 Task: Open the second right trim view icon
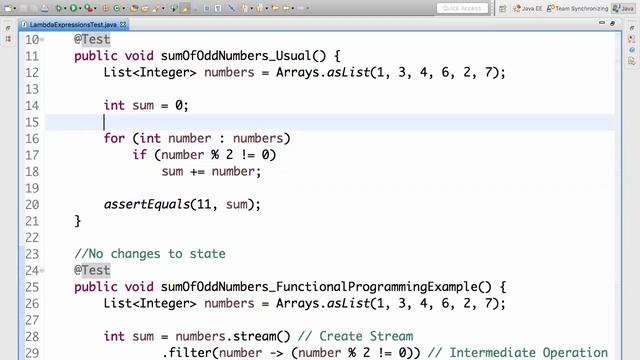(632, 39)
